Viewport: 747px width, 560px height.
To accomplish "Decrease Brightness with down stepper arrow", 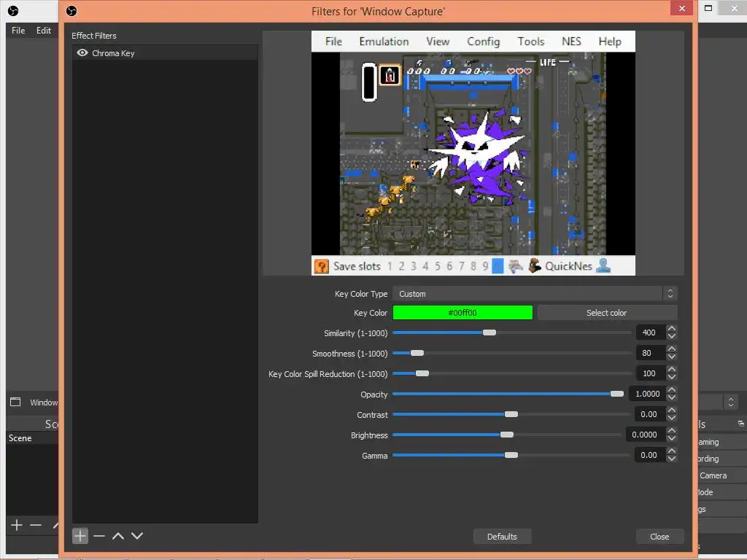I will coord(672,438).
